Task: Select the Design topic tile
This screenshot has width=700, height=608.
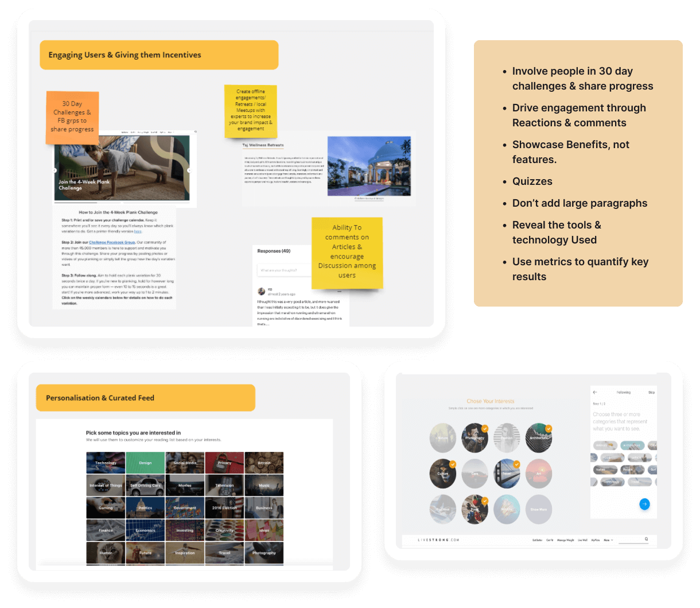Action: point(145,463)
